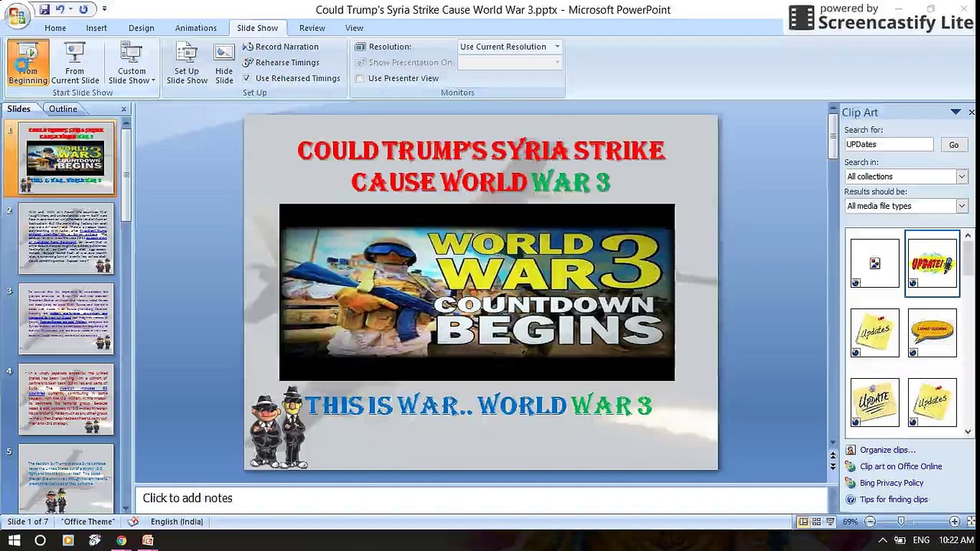
Task: Open Set Up Slide Show dialog
Action: pyautogui.click(x=187, y=63)
